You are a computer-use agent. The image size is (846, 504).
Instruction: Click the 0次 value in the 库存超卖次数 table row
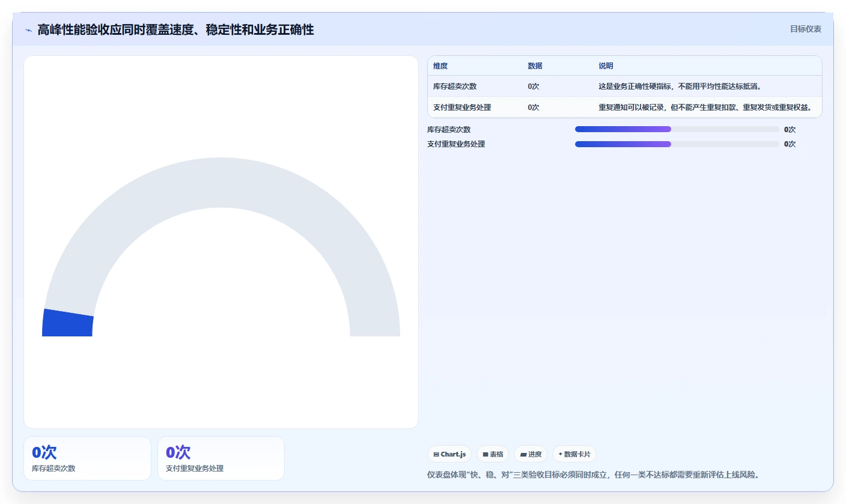pyautogui.click(x=534, y=87)
